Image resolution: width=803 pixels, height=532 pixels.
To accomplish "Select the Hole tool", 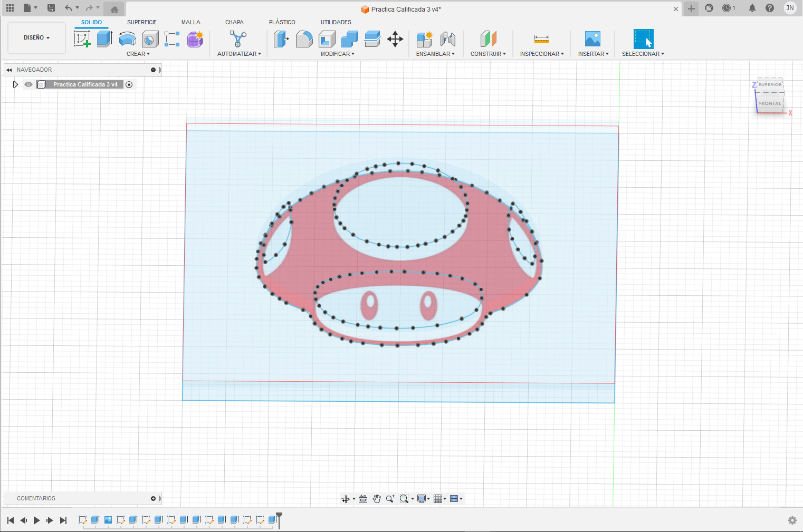I will pyautogui.click(x=150, y=39).
